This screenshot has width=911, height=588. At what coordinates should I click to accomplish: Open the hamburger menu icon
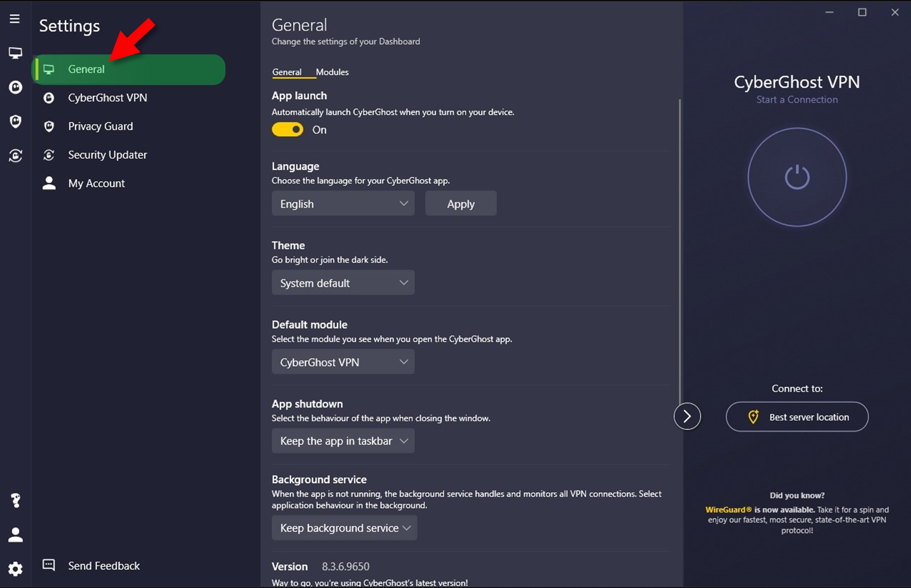point(15,19)
